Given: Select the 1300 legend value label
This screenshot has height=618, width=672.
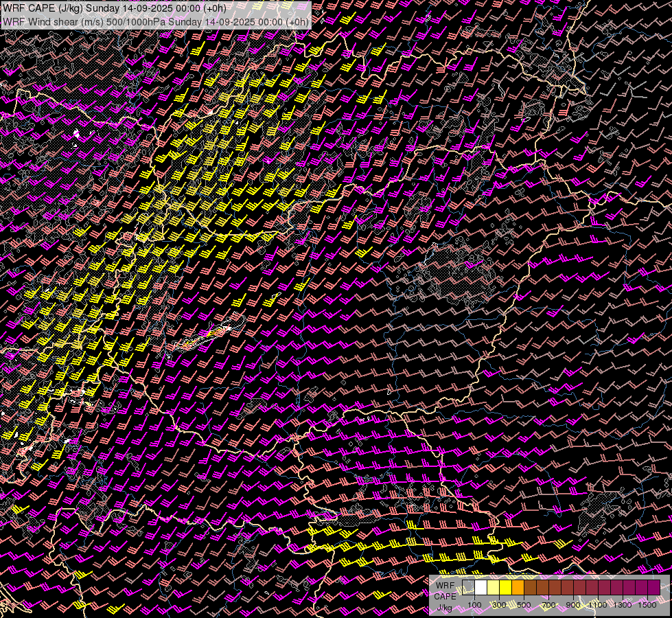Looking at the screenshot, I should pyautogui.click(x=623, y=605).
